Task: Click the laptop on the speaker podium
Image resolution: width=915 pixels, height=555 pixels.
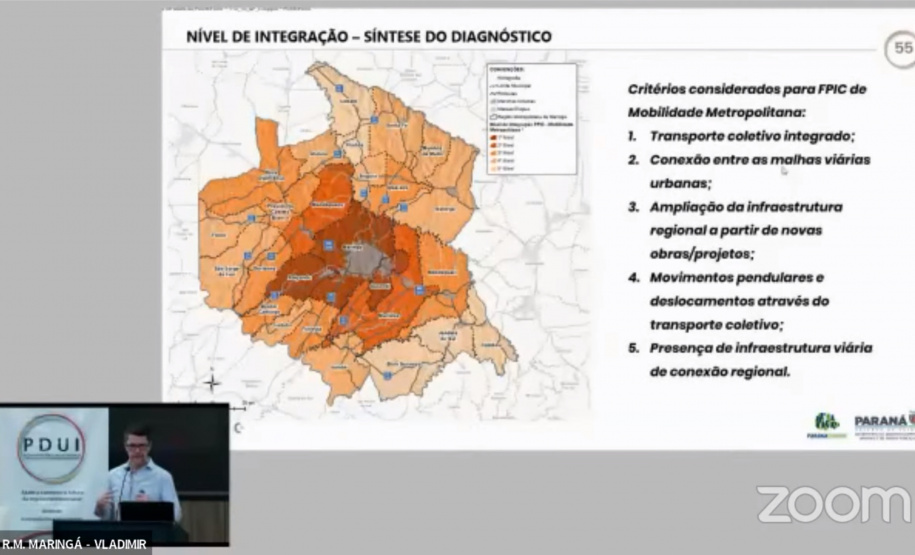Action: (147, 511)
